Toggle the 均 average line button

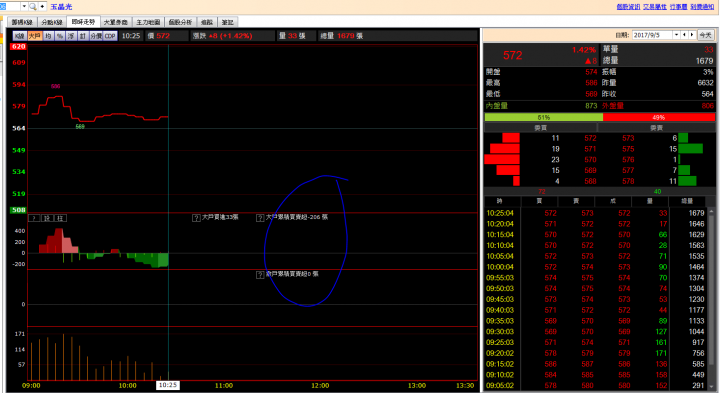tap(48, 36)
